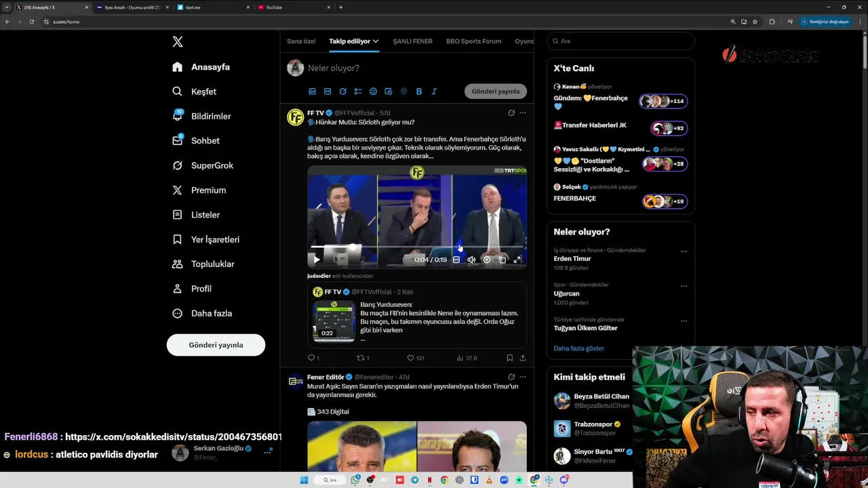Expand the Daha fazla menu
This screenshot has height=488, width=868.
[x=202, y=313]
